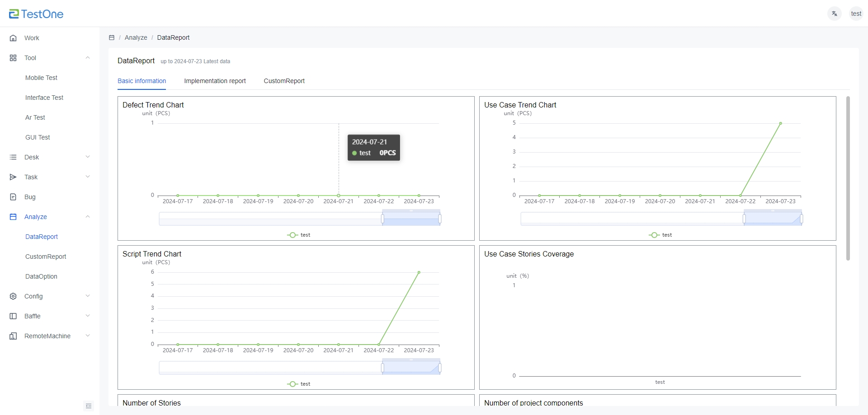Click Defect Trend Chart zoom slider left handle

point(382,219)
